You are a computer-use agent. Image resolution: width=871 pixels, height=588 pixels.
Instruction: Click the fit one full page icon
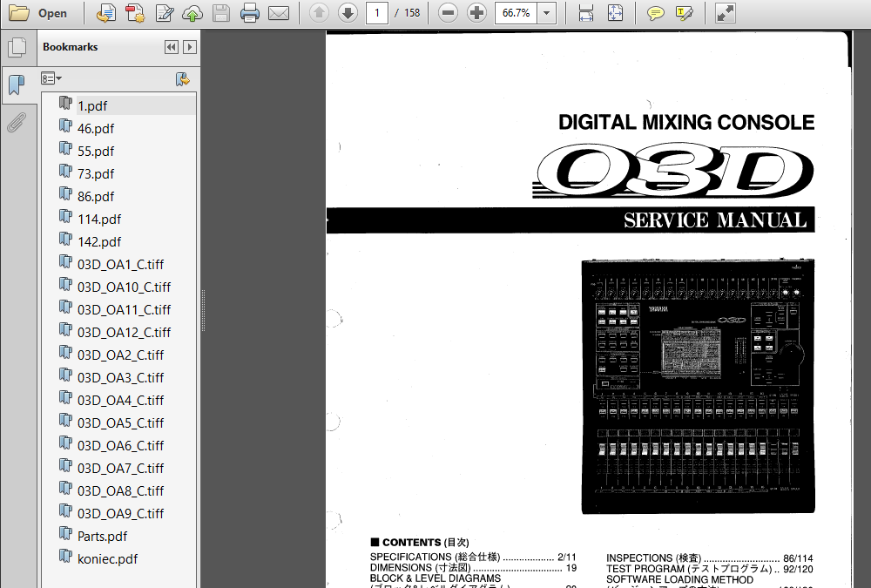[615, 13]
